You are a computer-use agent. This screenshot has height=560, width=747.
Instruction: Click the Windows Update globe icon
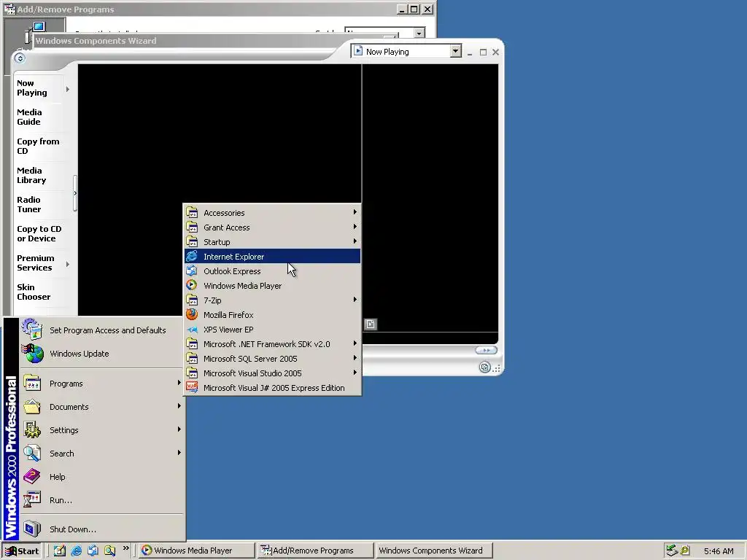point(33,354)
